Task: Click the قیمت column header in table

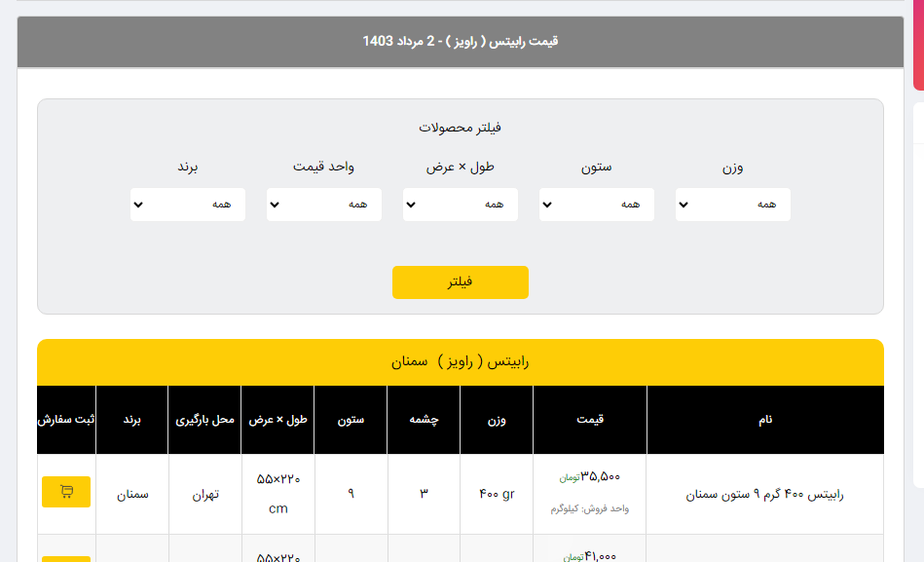Action: pos(589,420)
